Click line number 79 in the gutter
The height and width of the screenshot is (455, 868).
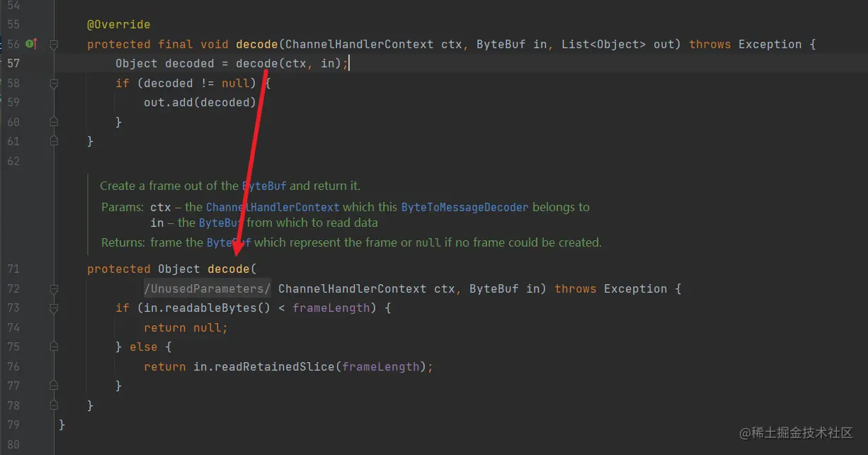(x=13, y=425)
